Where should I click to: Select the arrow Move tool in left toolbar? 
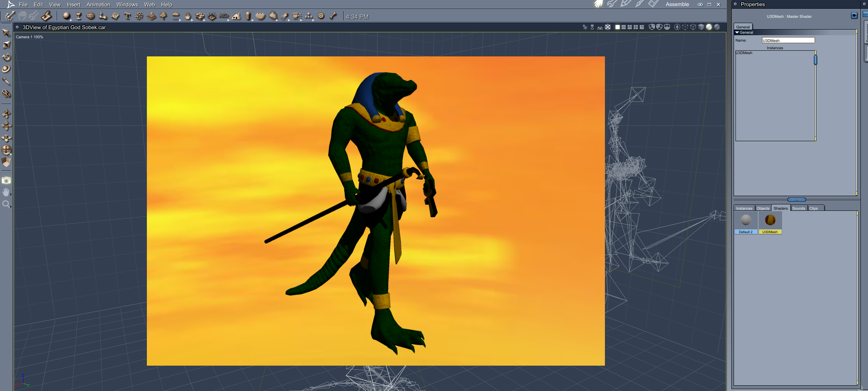pyautogui.click(x=6, y=33)
